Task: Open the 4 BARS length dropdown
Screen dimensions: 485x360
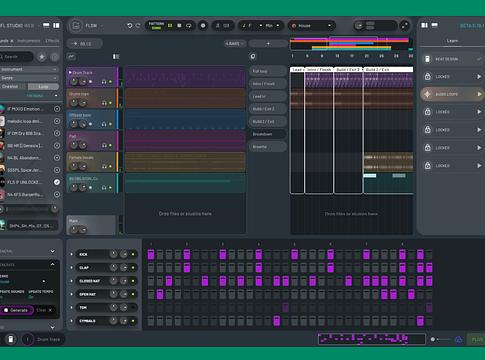Action: [x=234, y=44]
